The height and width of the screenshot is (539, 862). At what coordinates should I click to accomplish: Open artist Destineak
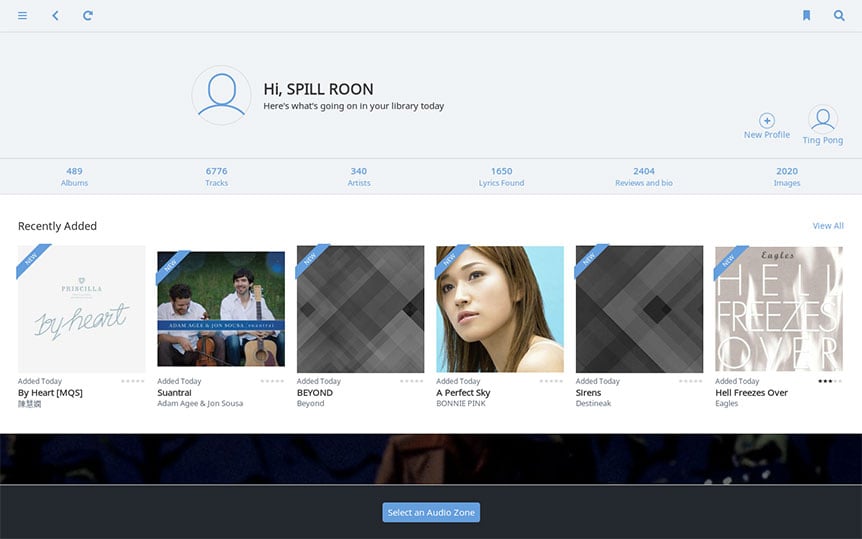point(593,403)
